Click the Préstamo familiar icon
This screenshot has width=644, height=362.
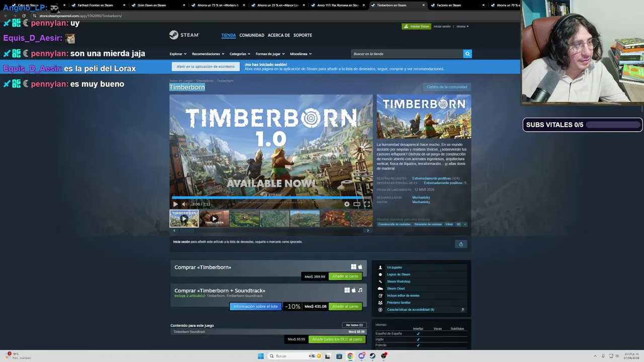coord(380,303)
